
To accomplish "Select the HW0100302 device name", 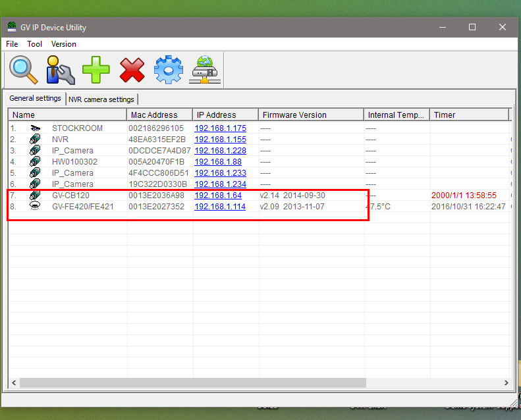I will tap(74, 162).
